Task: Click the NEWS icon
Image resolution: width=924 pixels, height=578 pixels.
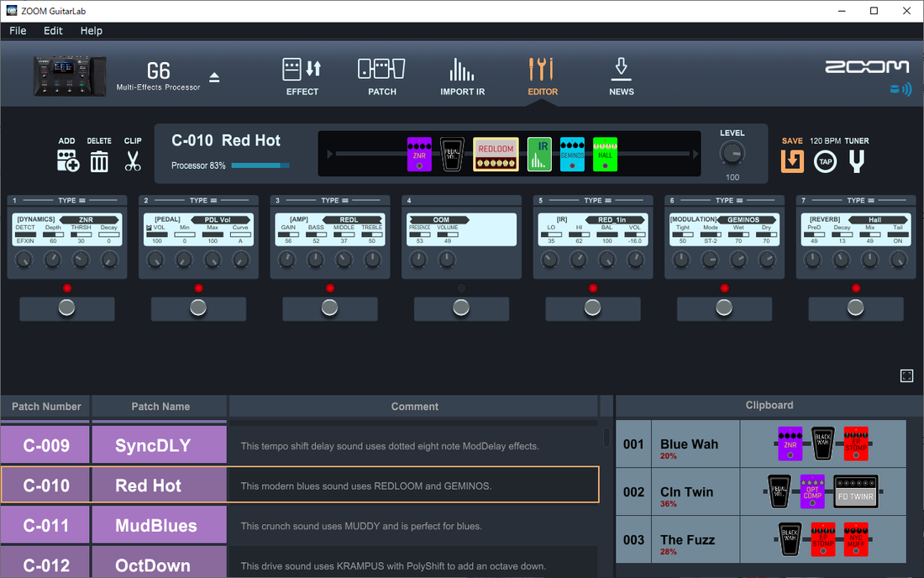Action: 621,76
